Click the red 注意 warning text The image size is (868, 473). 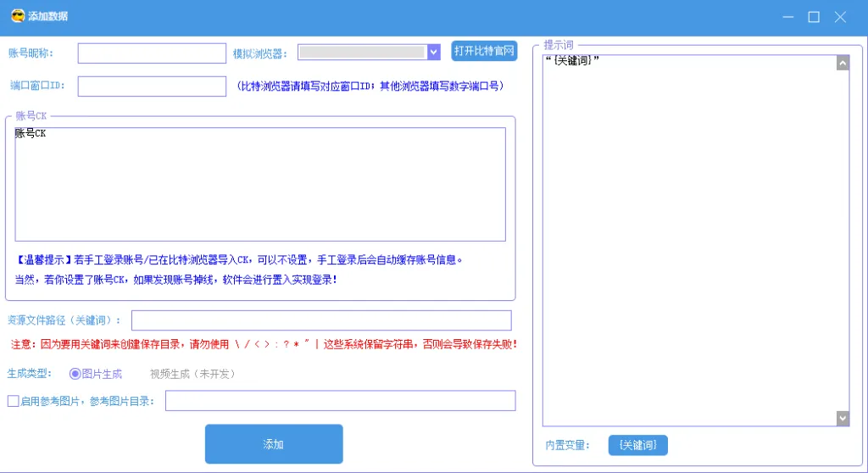coord(264,344)
